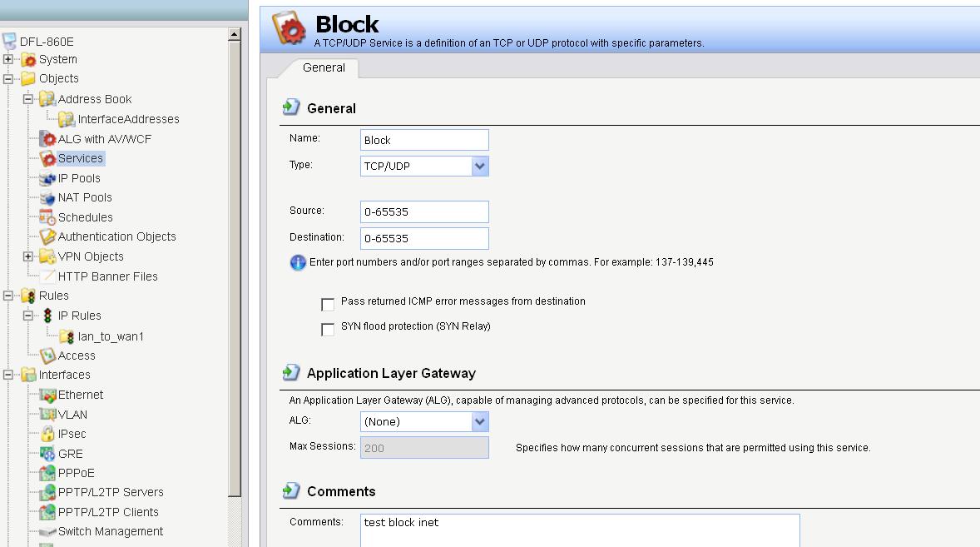Click the Services icon in the tree
Image resolution: width=980 pixels, height=547 pixels.
pos(47,158)
